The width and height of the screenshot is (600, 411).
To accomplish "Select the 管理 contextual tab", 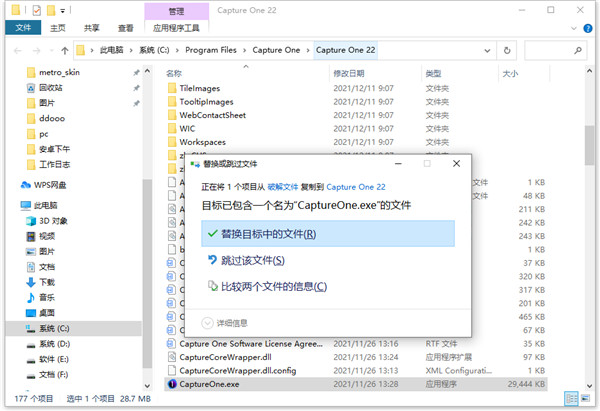I will pos(176,11).
